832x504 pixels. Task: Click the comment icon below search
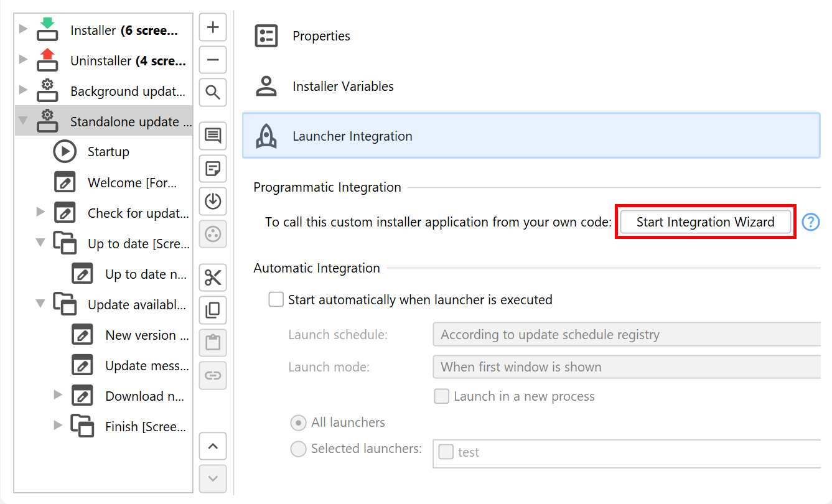point(213,136)
